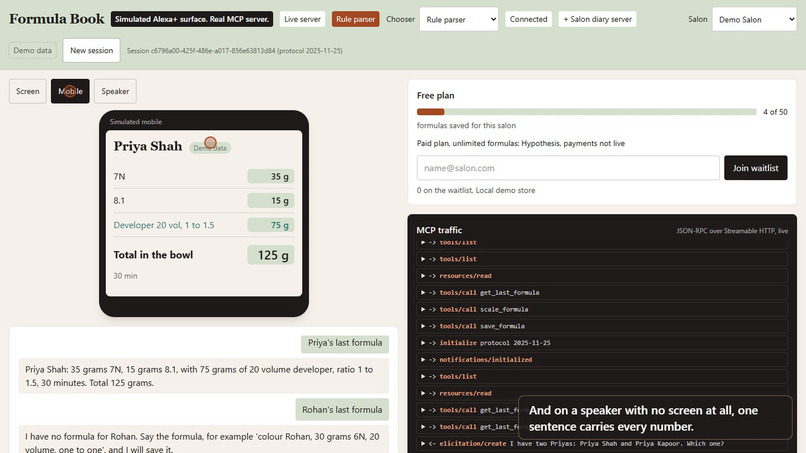The width and height of the screenshot is (806, 453).
Task: Add the Salon diary server
Action: tap(597, 19)
